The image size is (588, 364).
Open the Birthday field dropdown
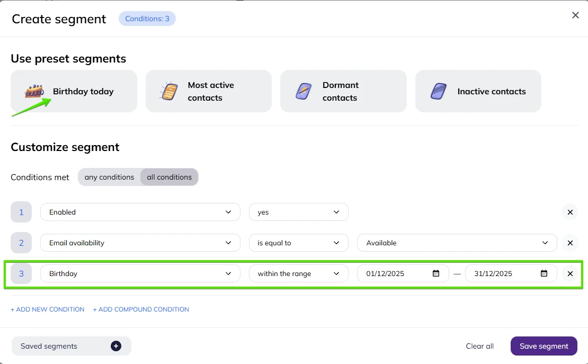point(140,273)
